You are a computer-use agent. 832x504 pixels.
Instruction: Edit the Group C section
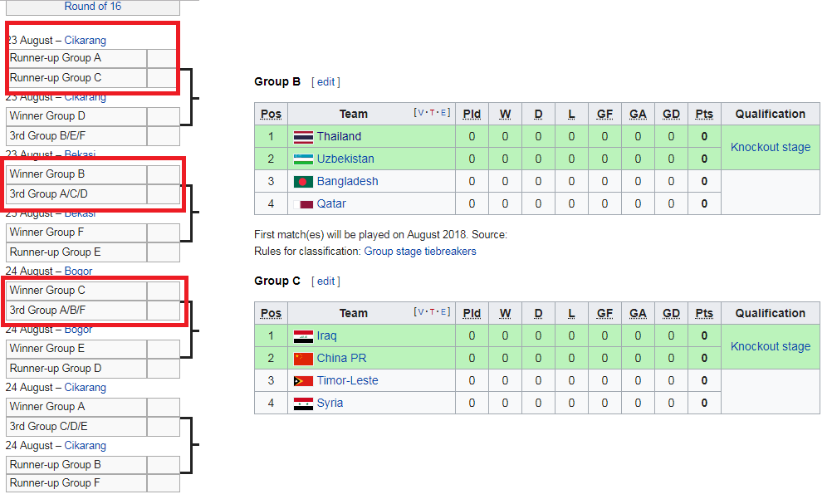pos(325,281)
